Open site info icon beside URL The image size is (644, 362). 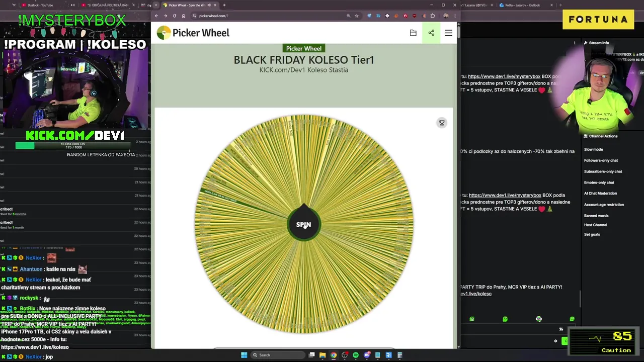tap(194, 16)
